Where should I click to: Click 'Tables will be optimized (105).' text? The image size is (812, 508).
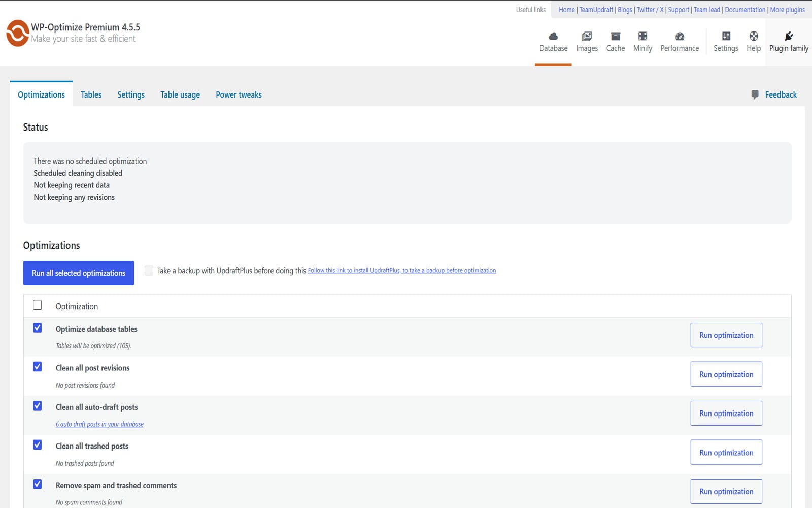pyautogui.click(x=93, y=346)
